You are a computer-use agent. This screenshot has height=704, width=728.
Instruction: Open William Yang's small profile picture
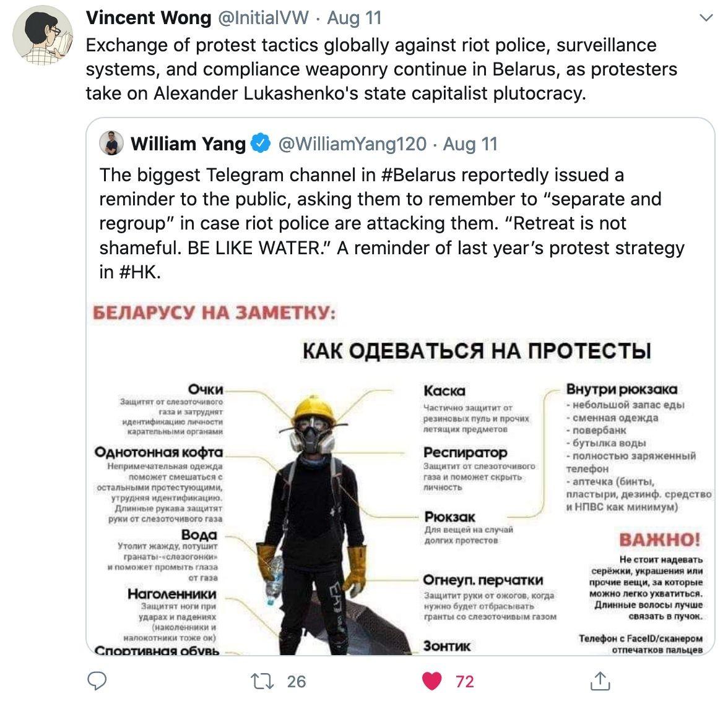pyautogui.click(x=111, y=144)
